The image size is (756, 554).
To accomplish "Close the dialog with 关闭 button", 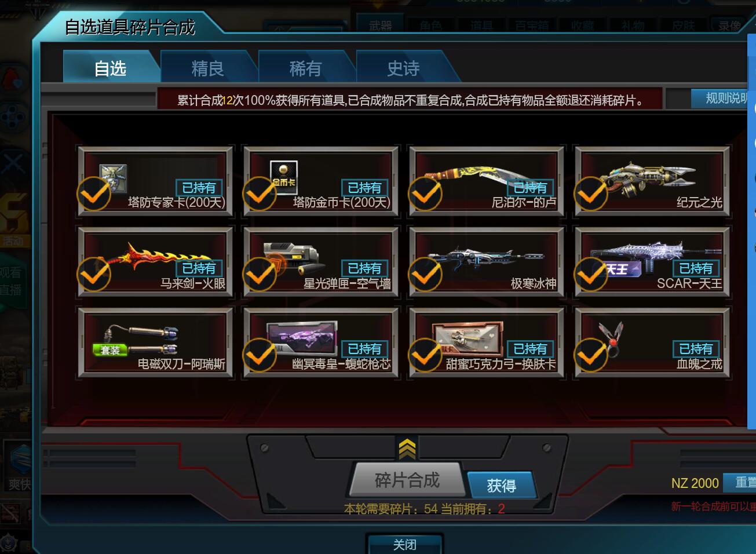I will tap(405, 544).
